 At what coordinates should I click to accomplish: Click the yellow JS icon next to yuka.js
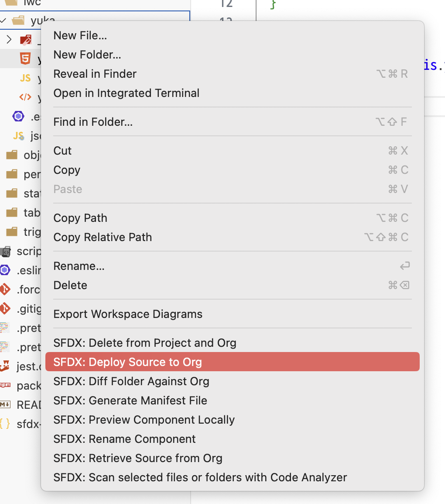[x=25, y=78]
